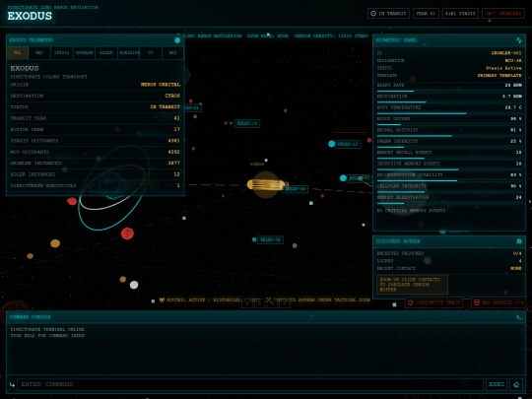The height and width of the screenshot is (399, 532).
Task: Select the RELAY-09 marker on map
Action: (270, 239)
